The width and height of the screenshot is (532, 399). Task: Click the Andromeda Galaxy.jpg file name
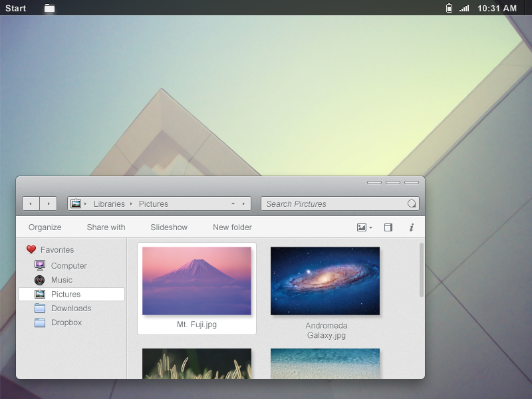click(326, 331)
